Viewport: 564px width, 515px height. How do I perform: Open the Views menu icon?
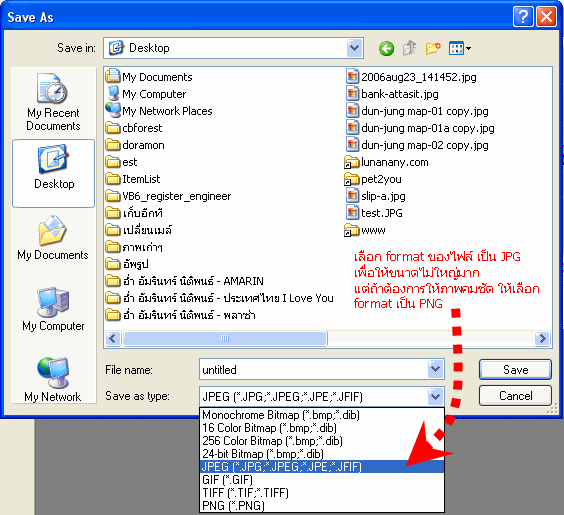point(459,48)
